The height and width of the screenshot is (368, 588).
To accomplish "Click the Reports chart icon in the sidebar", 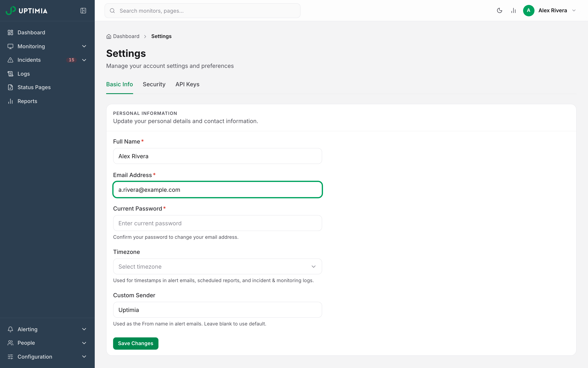I will tap(10, 101).
